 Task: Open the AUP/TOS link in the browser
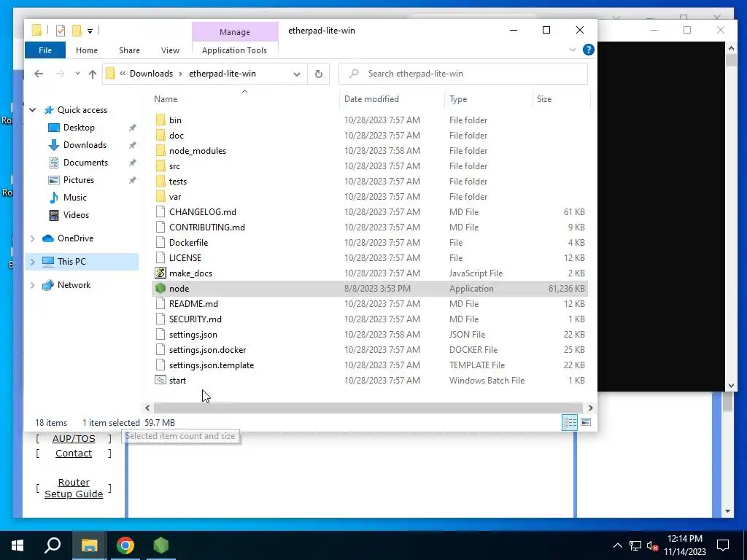click(x=74, y=438)
